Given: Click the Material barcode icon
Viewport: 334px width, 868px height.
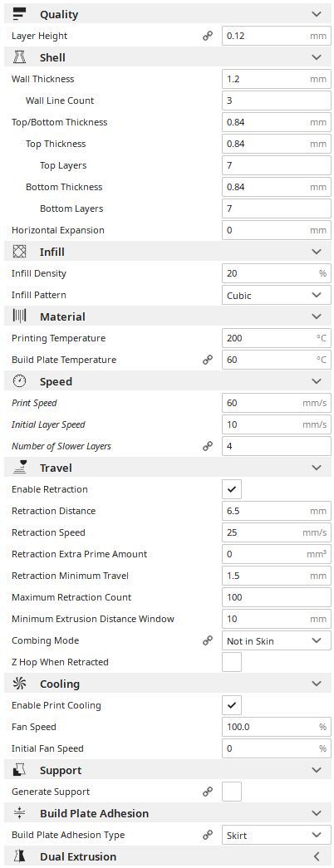Looking at the screenshot, I should 19,316.
